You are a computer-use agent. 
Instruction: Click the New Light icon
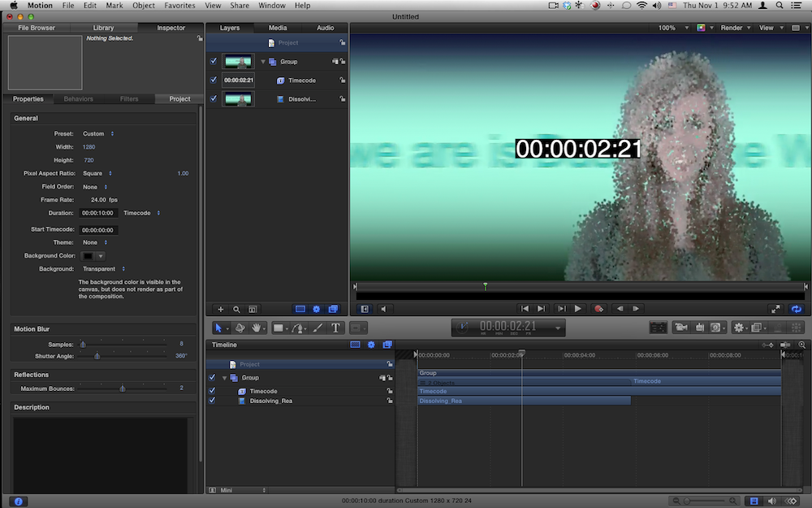(700, 327)
